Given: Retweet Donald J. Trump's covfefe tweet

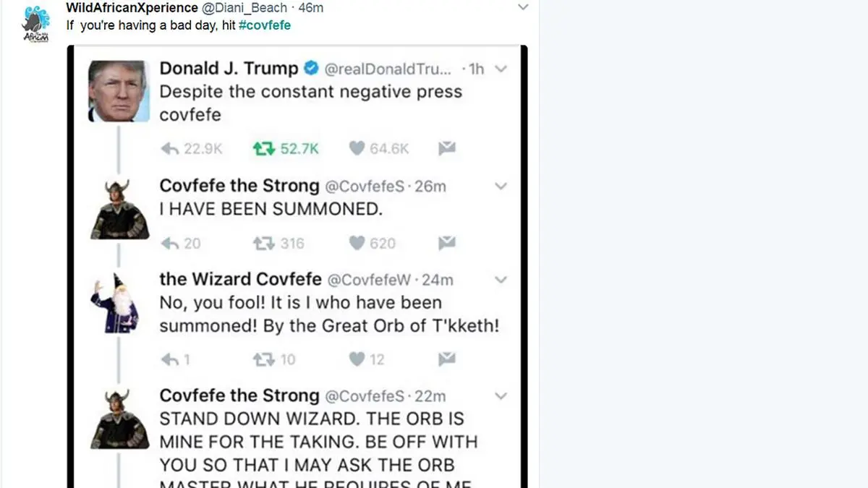Looking at the screenshot, I should click(264, 149).
